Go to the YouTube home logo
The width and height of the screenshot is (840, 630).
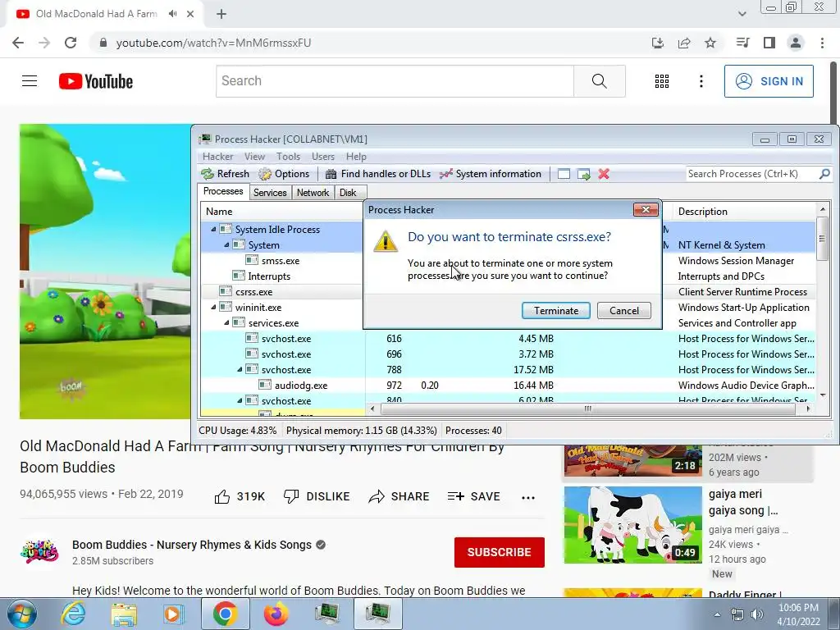95,81
